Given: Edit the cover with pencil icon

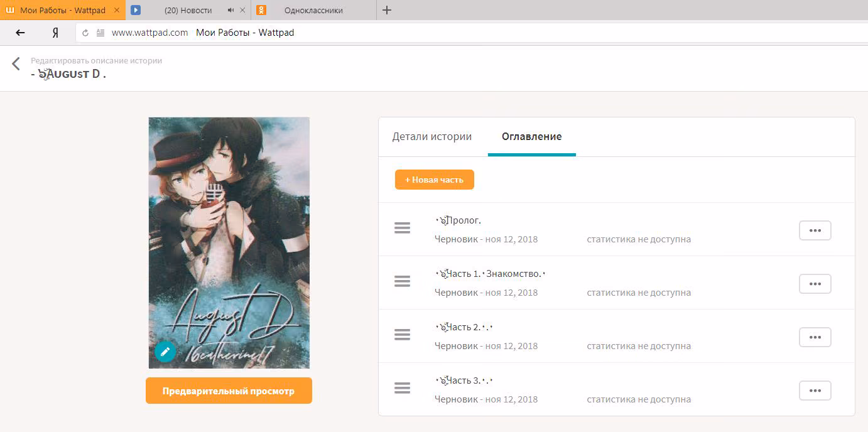Looking at the screenshot, I should click(165, 352).
